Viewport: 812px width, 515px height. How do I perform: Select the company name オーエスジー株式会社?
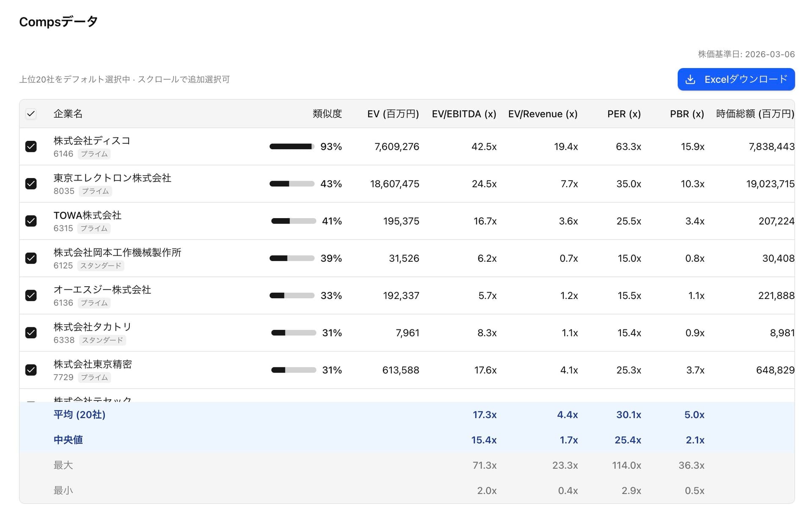102,290
